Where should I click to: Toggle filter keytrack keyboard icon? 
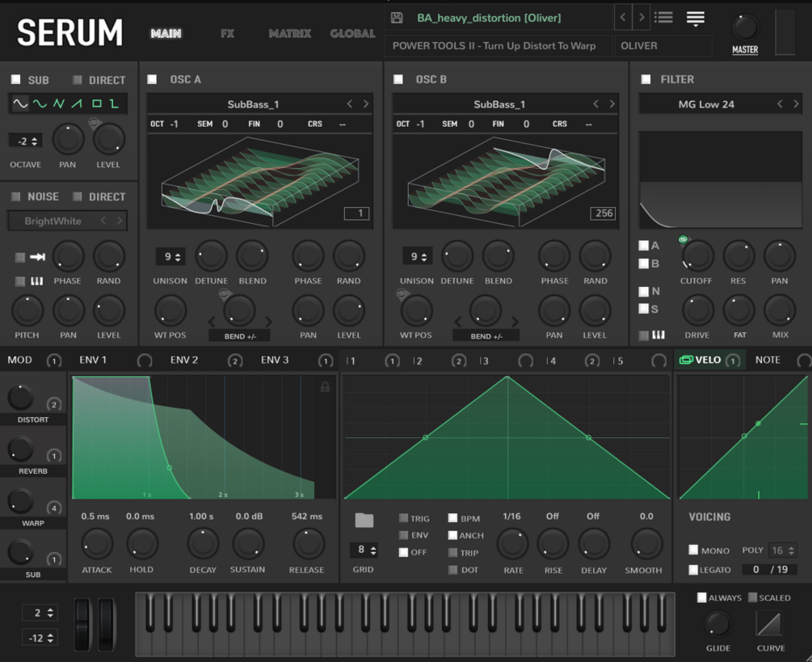658,335
